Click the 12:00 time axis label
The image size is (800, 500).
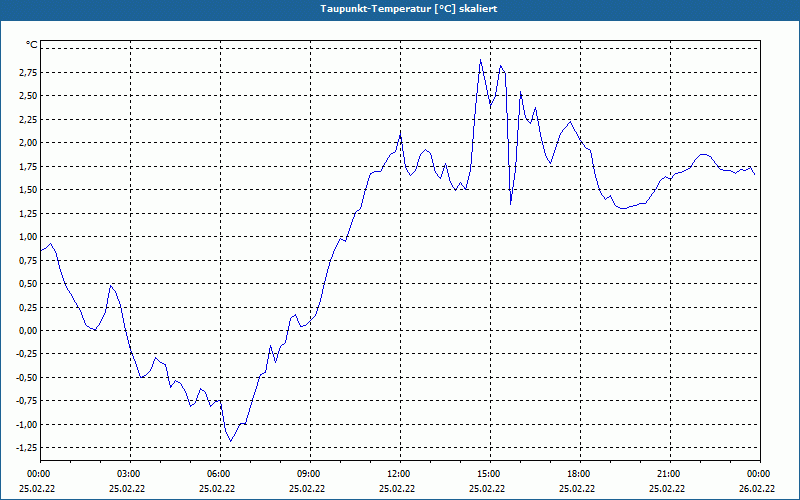[x=401, y=474]
